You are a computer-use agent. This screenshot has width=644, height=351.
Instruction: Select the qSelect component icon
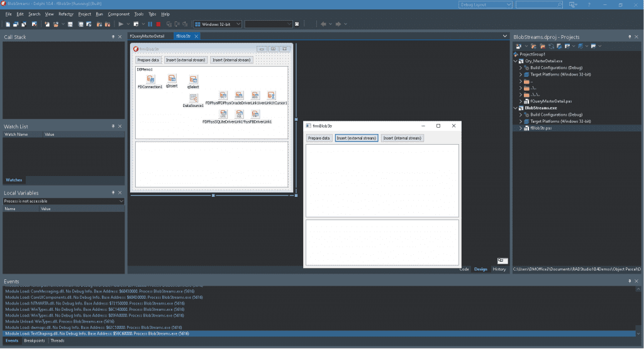(193, 79)
